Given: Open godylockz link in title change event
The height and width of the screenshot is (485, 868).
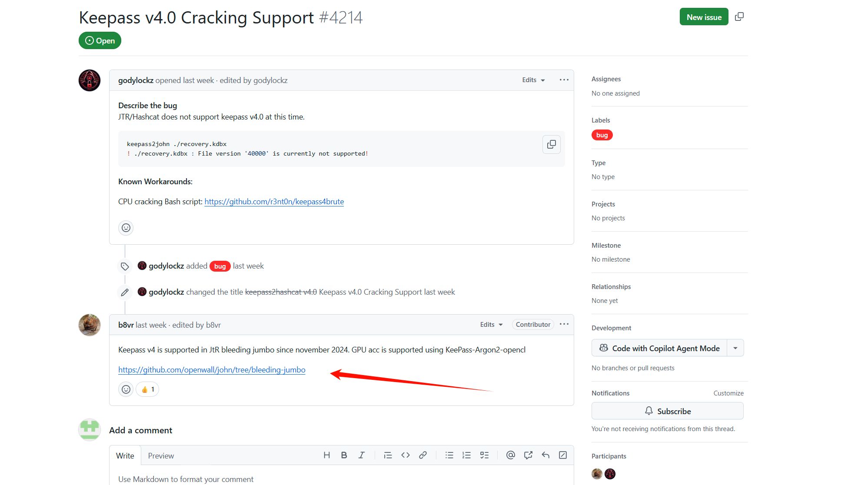Looking at the screenshot, I should tap(166, 292).
